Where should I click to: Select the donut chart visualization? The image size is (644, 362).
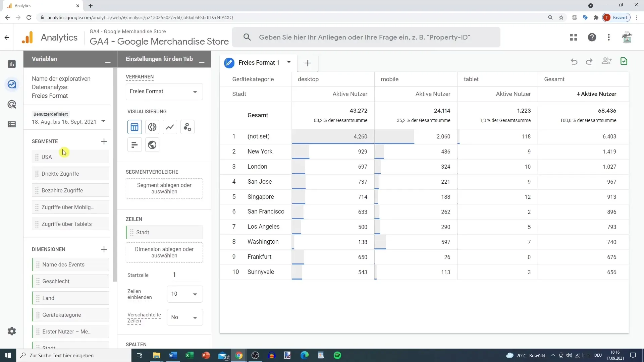(x=152, y=127)
